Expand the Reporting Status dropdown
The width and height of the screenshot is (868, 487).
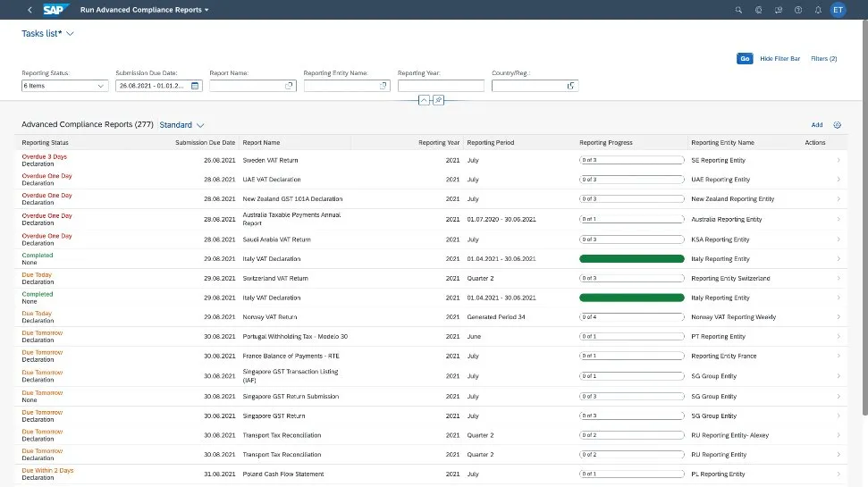100,86
